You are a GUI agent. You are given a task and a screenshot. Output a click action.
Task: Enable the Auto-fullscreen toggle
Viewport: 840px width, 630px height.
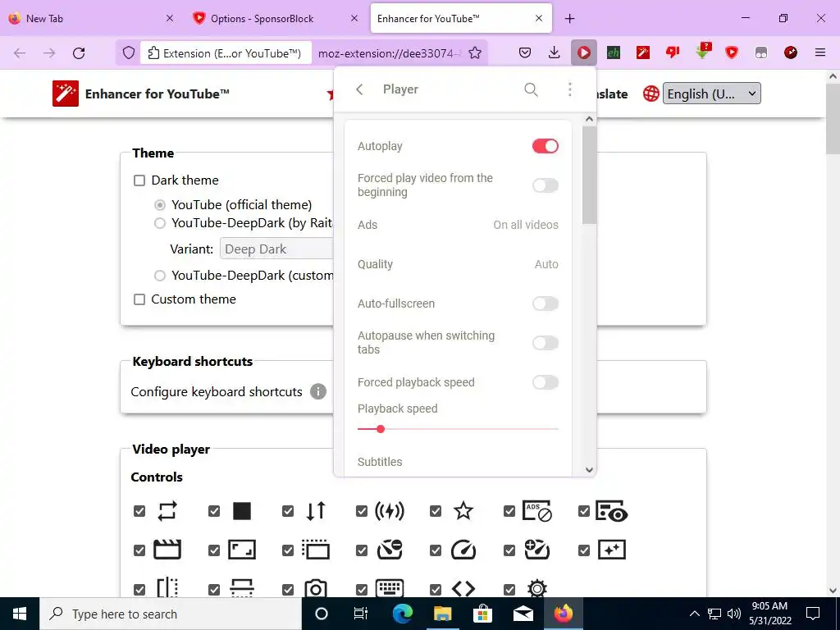click(546, 304)
